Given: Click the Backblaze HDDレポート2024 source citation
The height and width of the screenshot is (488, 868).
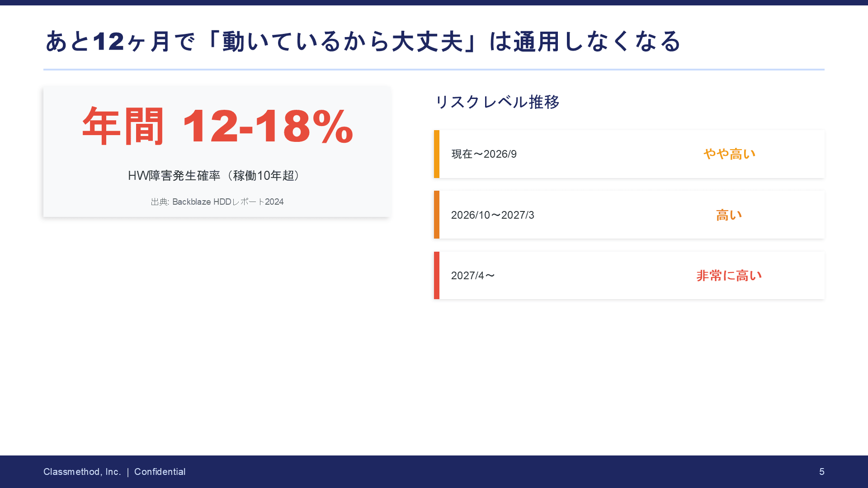Looking at the screenshot, I should pyautogui.click(x=217, y=202).
